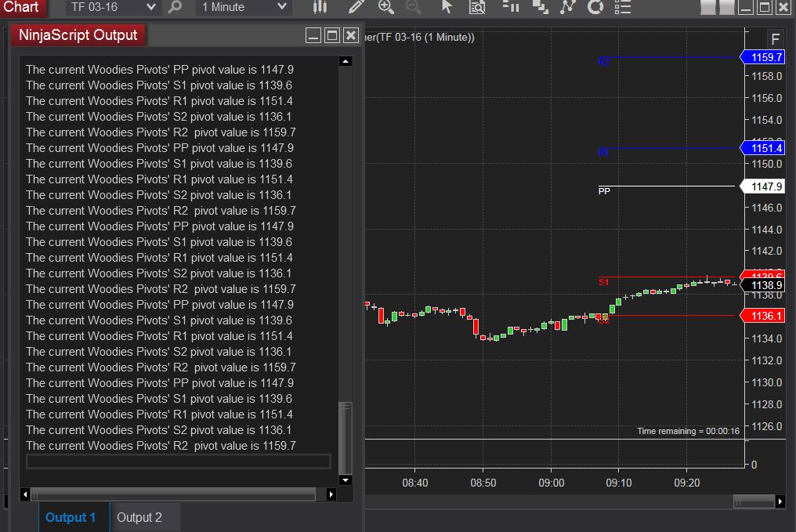The height and width of the screenshot is (532, 796).
Task: Close the NinjaScript Output window
Action: tap(351, 35)
